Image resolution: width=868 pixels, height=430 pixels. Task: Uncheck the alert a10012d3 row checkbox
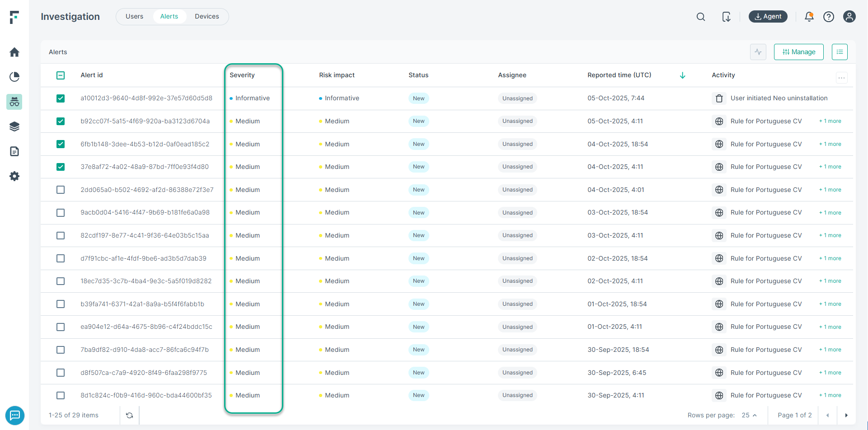pyautogui.click(x=61, y=98)
